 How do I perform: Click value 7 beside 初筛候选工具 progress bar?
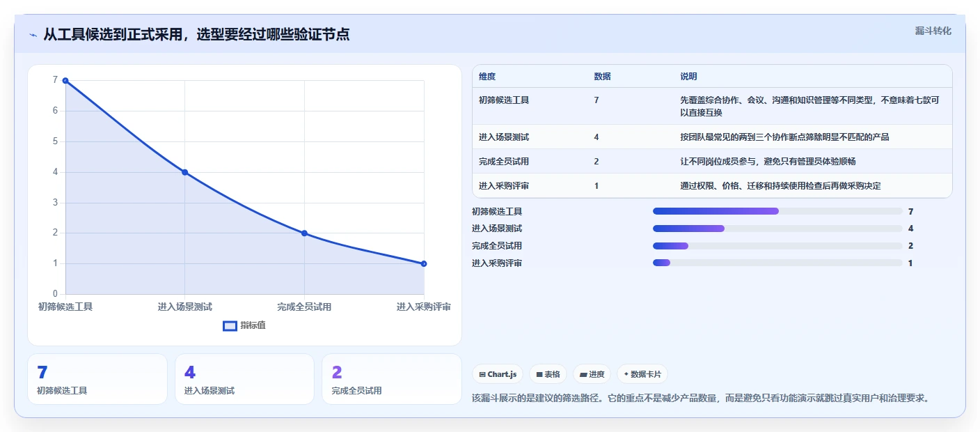pyautogui.click(x=910, y=211)
